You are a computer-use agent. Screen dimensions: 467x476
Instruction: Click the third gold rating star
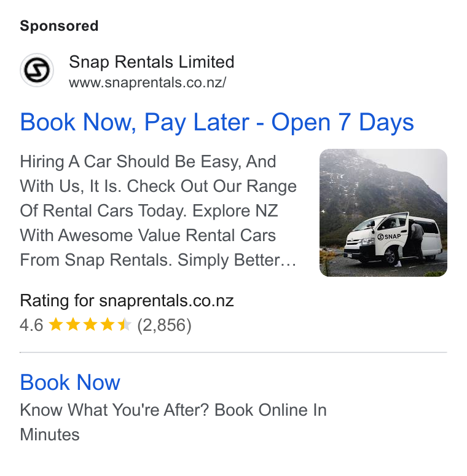(90, 325)
